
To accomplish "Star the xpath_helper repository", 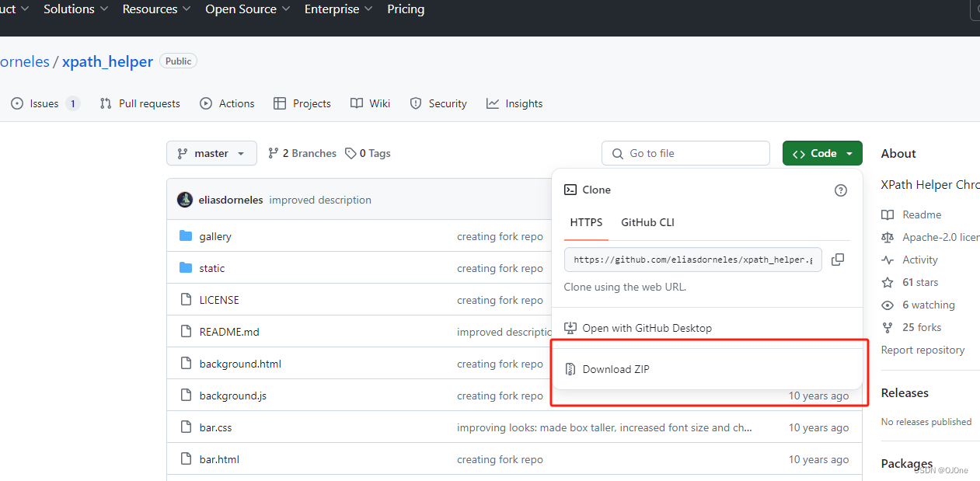I will 887,282.
